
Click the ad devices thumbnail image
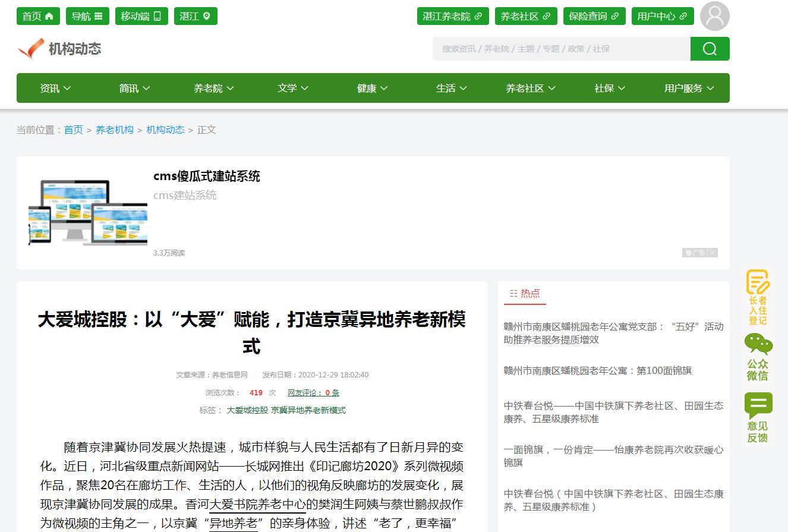tap(88, 213)
